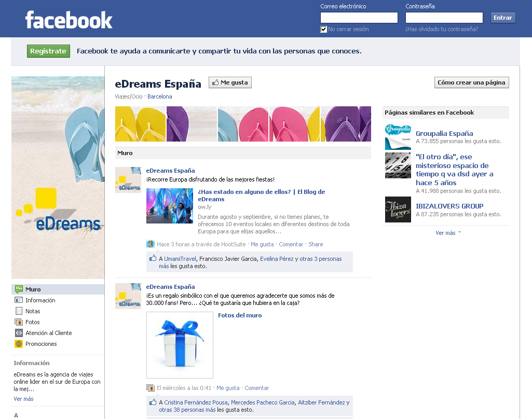The image size is (532, 419).
Task: Click the Notas notebook icon
Action: tap(19, 311)
